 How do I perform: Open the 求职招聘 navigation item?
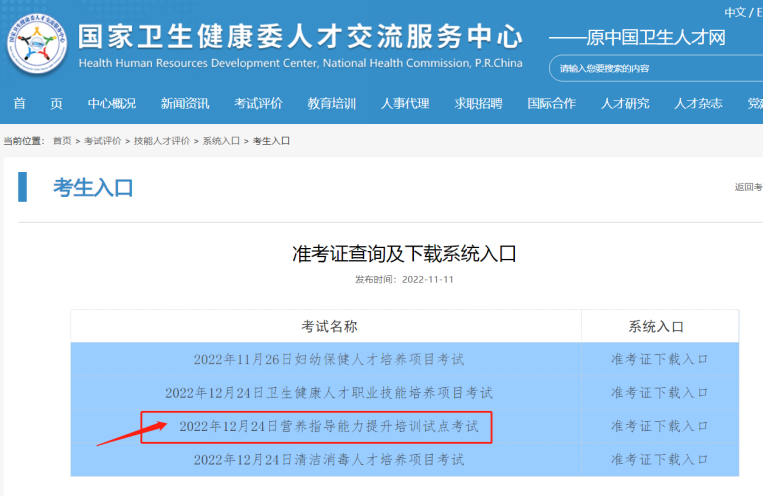click(x=478, y=104)
